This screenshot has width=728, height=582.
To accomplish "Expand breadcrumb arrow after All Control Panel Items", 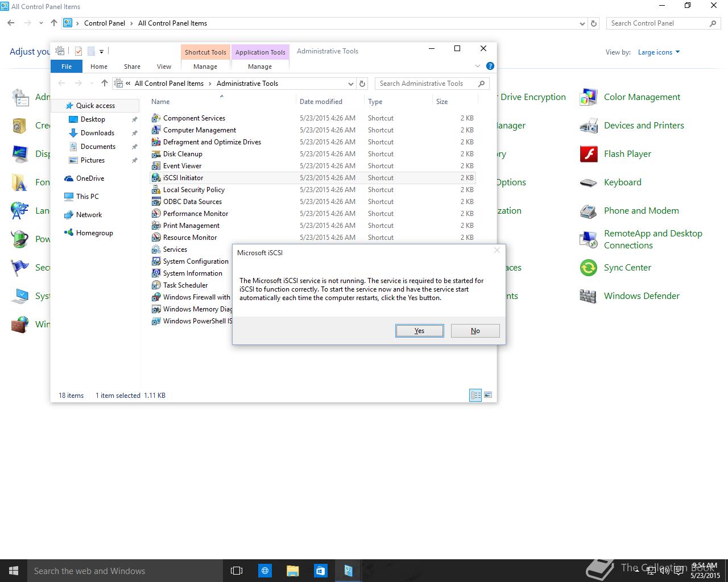I will click(210, 84).
